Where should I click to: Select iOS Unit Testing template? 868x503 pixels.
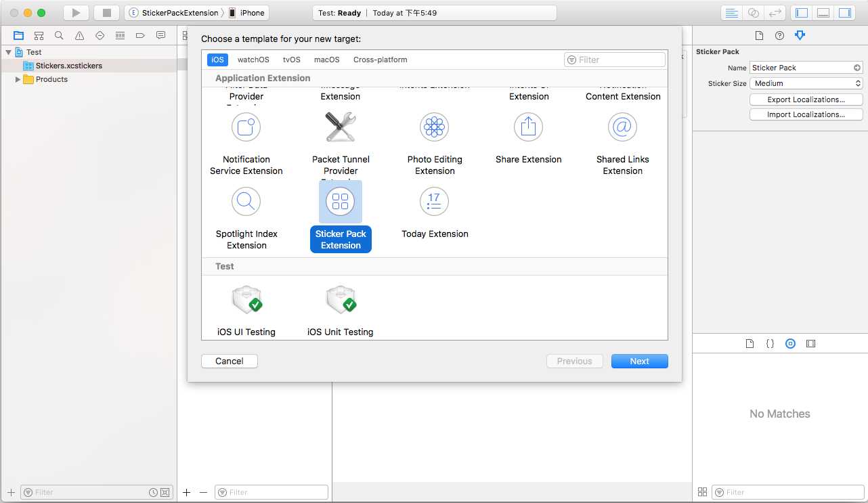[x=341, y=310]
